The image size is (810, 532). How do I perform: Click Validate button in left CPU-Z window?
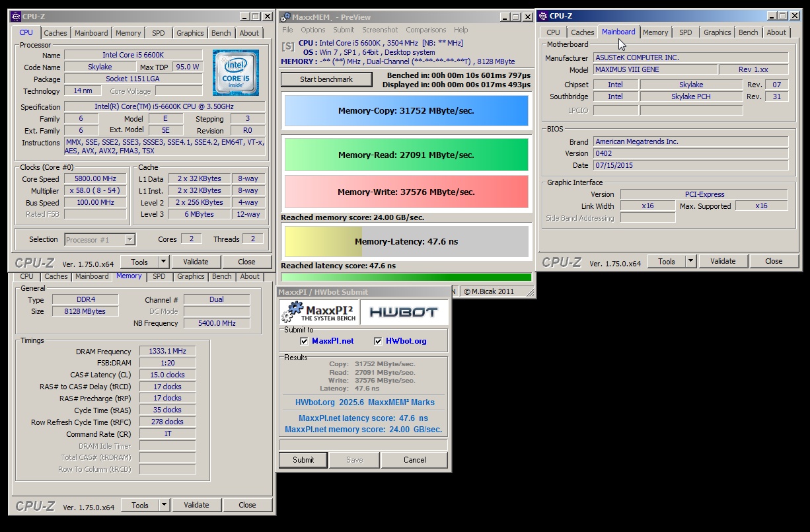click(x=196, y=262)
